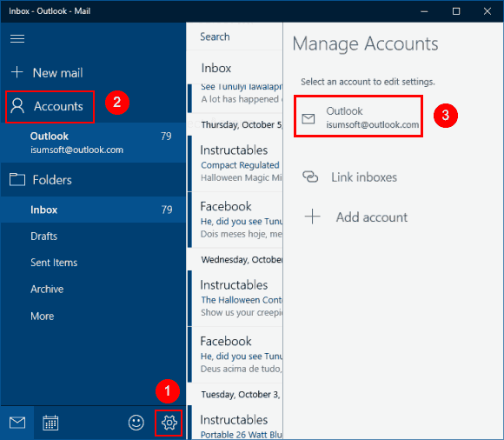Open the See Tunulyi Iawalapi message
This screenshot has width=504, height=440.
click(235, 98)
